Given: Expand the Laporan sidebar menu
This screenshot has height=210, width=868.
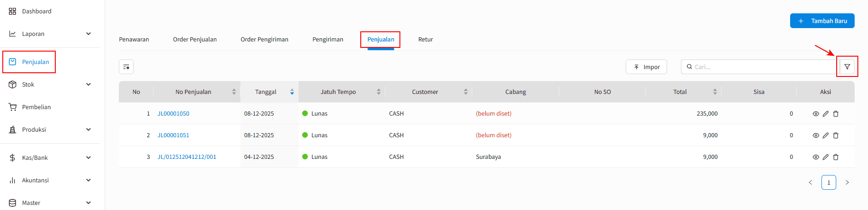Looking at the screenshot, I should tap(88, 34).
